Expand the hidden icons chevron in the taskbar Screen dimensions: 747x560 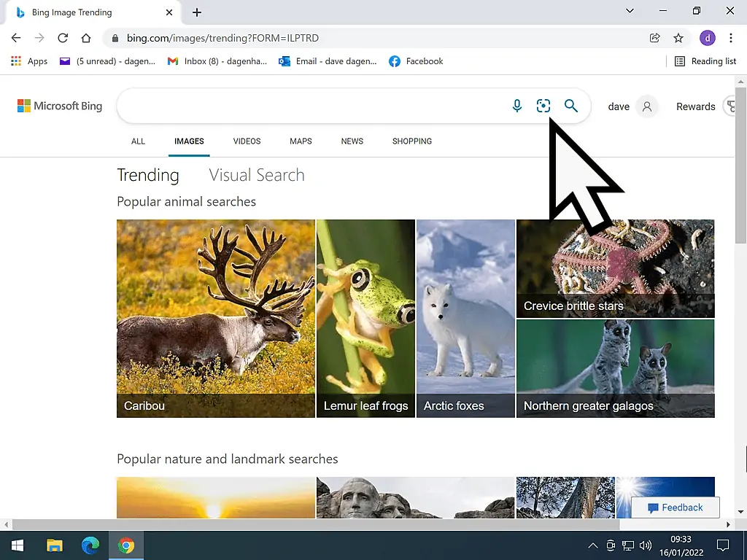(593, 545)
